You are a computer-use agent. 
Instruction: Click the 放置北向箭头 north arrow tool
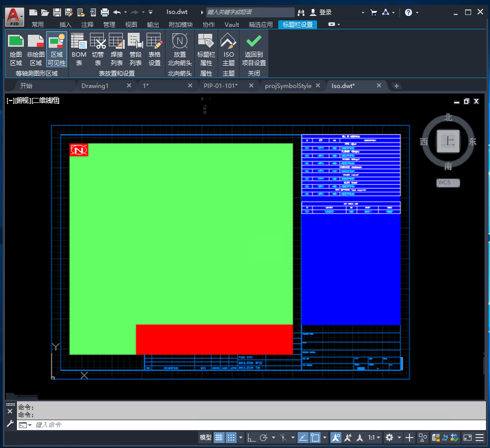click(180, 50)
